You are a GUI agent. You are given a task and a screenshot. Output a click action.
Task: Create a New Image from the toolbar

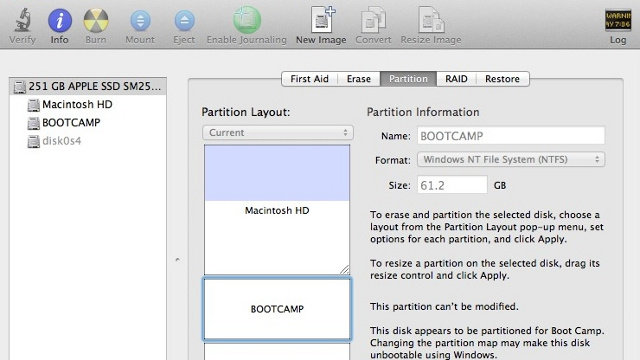(322, 19)
